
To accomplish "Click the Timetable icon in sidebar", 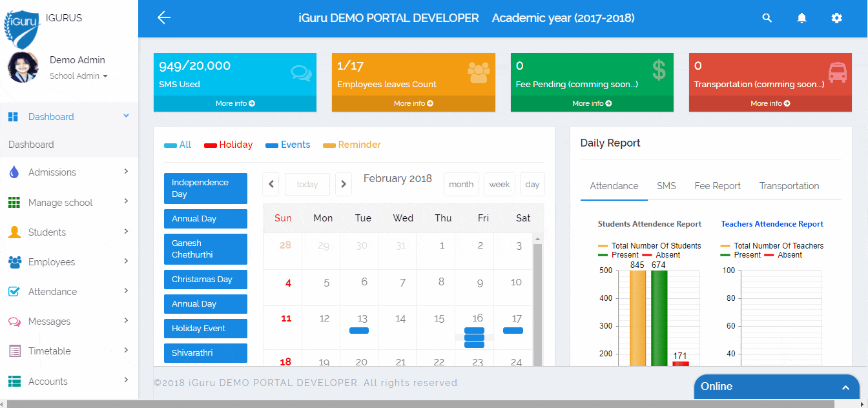I will pyautogui.click(x=15, y=351).
